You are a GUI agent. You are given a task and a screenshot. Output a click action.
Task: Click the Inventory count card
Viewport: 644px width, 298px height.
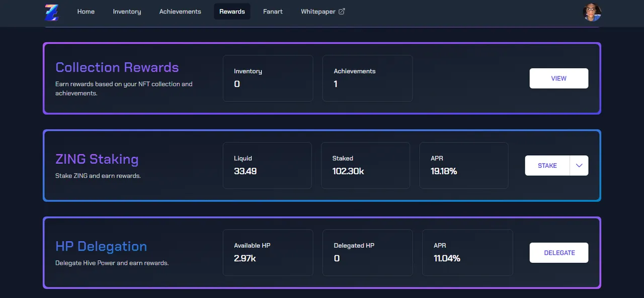coord(268,78)
